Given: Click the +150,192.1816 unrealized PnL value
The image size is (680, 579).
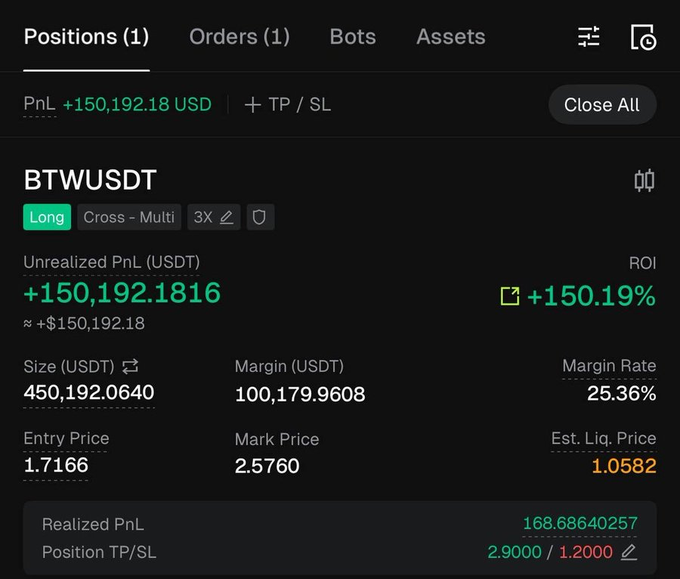Looking at the screenshot, I should 122,293.
